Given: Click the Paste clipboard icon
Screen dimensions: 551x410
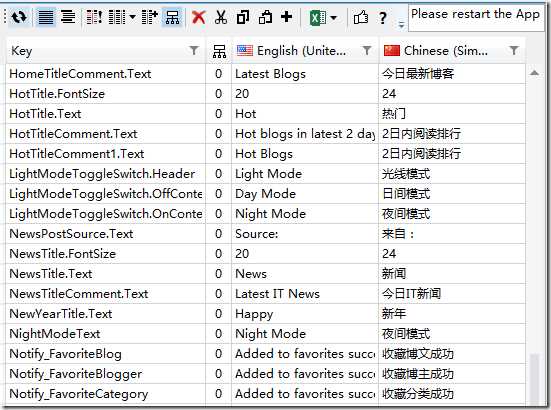Looking at the screenshot, I should click(x=265, y=17).
